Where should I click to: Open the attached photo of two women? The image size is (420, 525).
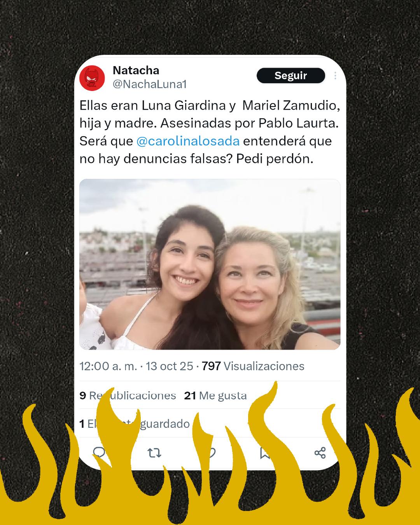pos(210,264)
